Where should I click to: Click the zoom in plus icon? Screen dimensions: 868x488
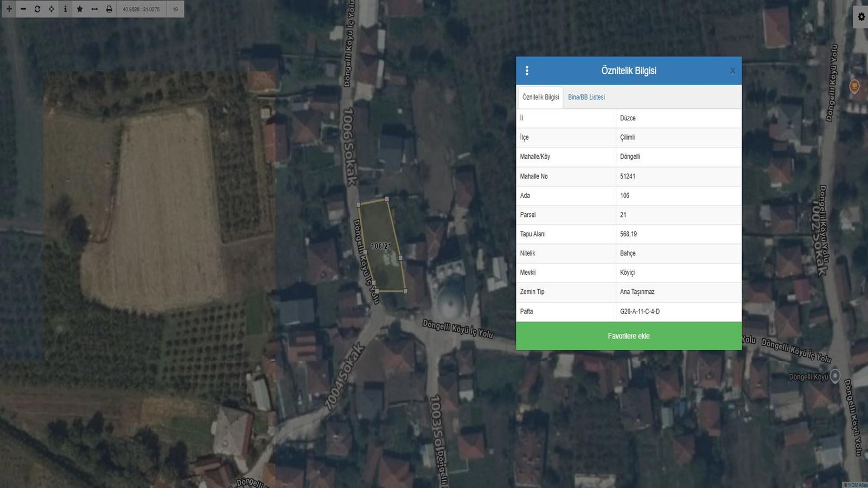(9, 9)
